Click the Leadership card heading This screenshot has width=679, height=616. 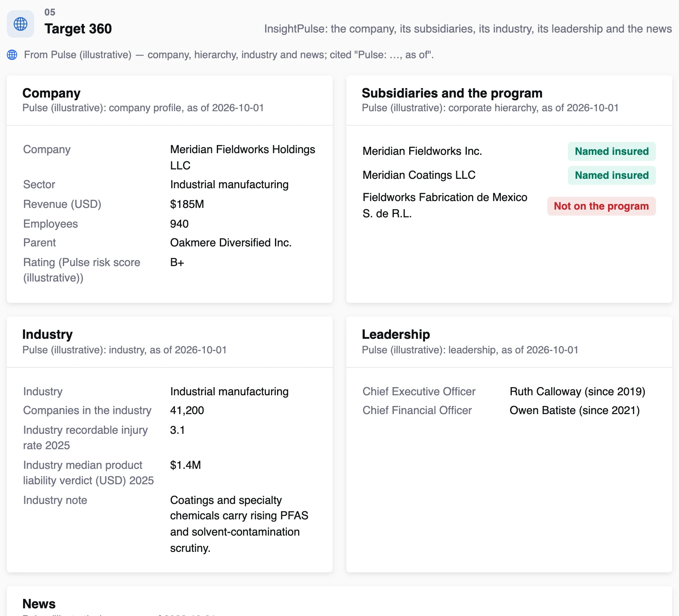point(396,335)
